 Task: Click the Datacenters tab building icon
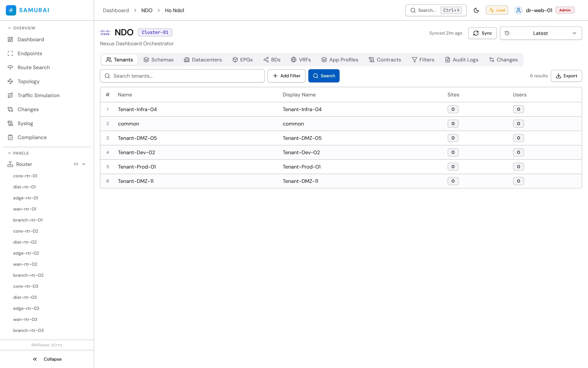(x=187, y=60)
